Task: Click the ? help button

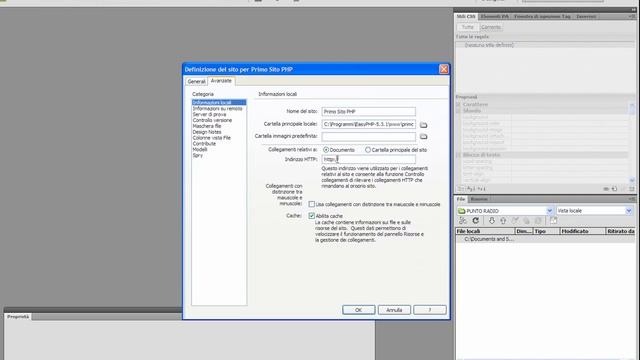Action: [x=430, y=310]
